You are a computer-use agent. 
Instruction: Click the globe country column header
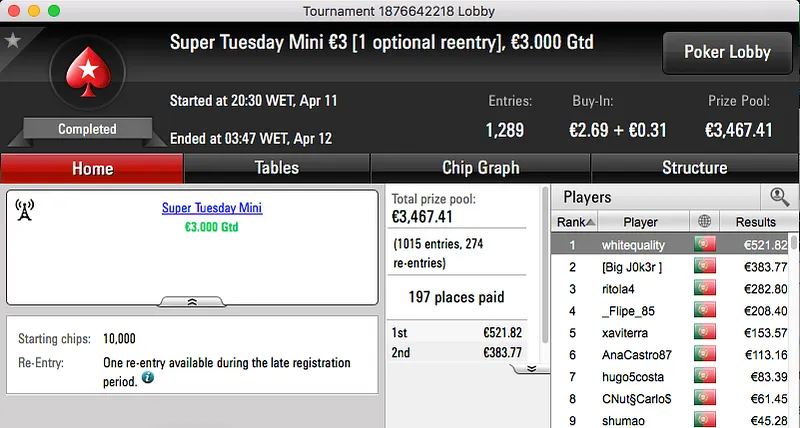click(x=706, y=222)
